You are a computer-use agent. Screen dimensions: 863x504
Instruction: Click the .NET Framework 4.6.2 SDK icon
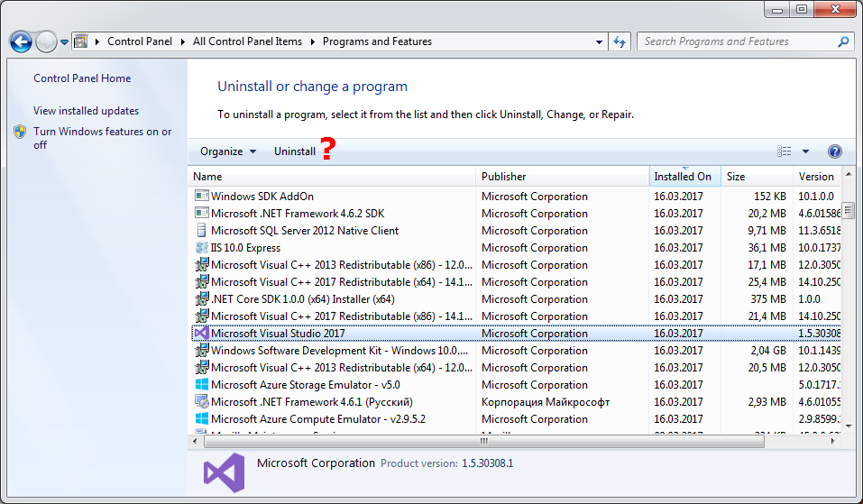[201, 213]
